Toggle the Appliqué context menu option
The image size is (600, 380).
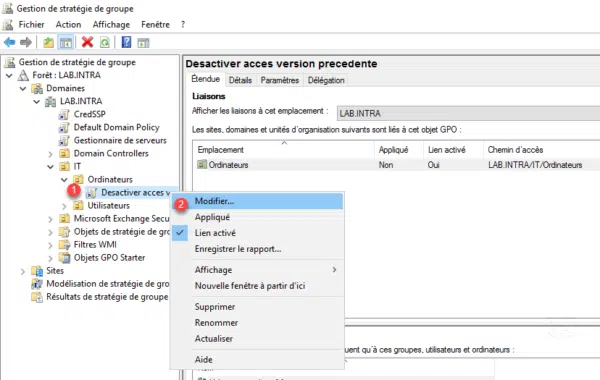(257, 217)
